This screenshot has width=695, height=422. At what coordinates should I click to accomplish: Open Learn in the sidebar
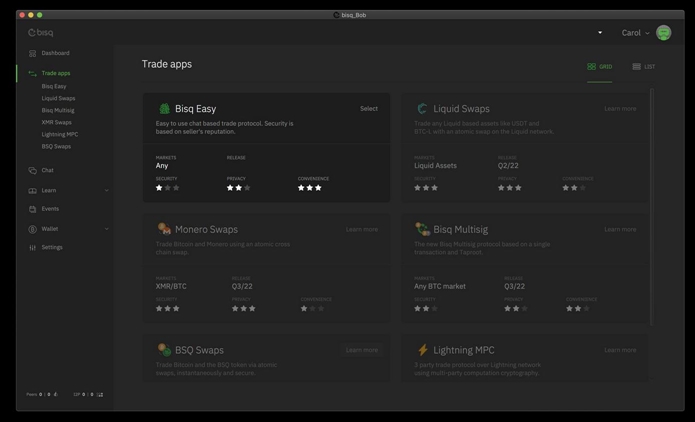tap(49, 191)
